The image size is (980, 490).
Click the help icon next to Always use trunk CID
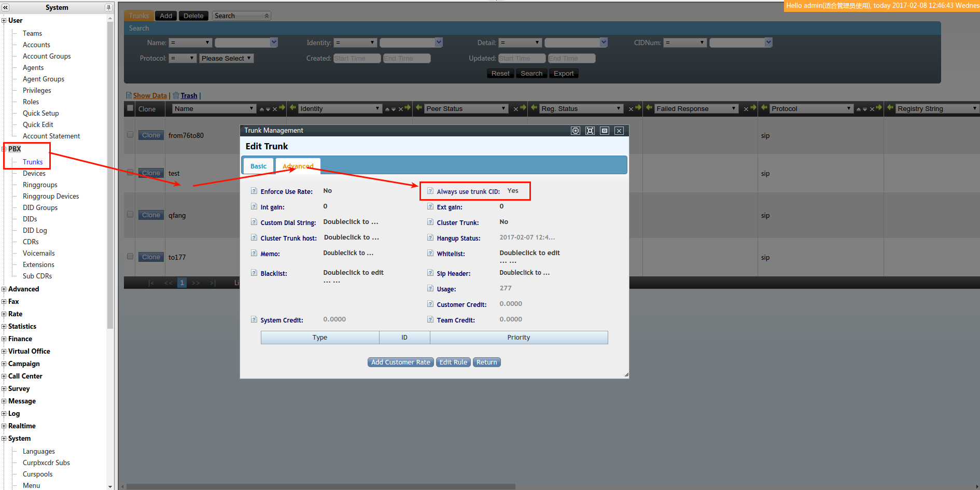(430, 191)
